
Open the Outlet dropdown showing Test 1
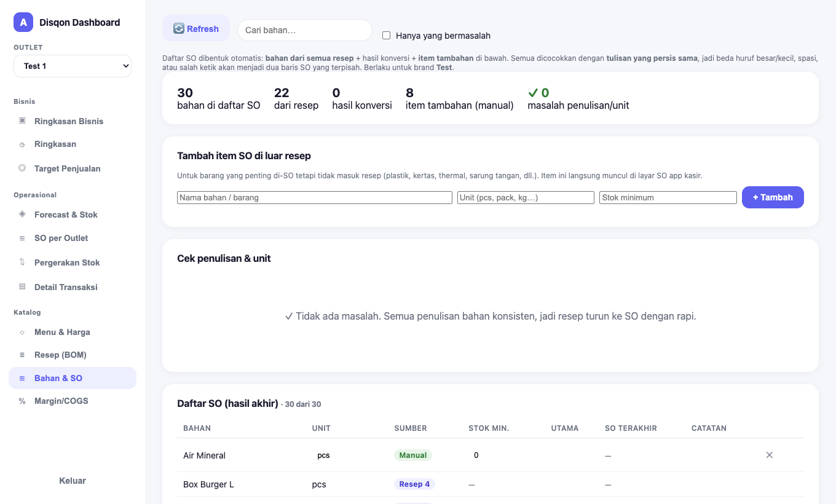click(73, 66)
